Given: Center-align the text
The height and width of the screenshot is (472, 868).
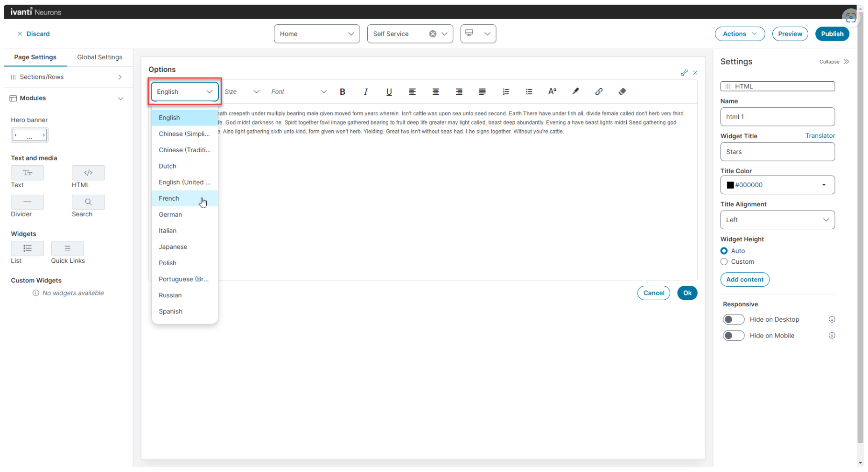Looking at the screenshot, I should (436, 92).
